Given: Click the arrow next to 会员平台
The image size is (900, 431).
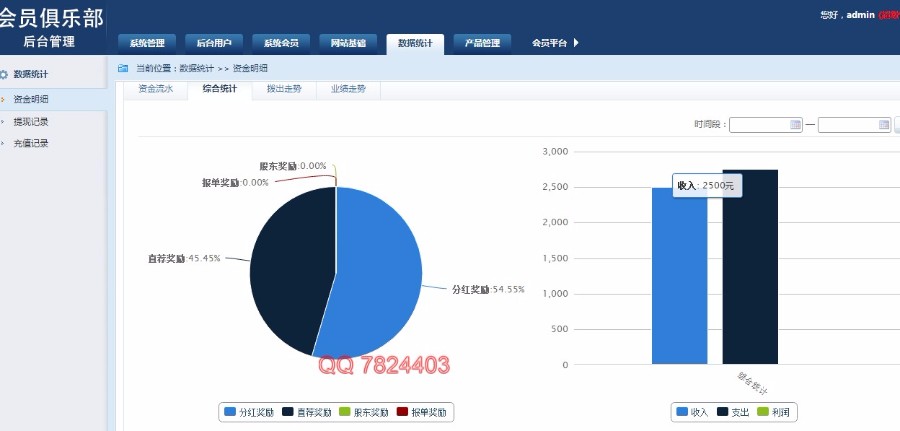Looking at the screenshot, I should (x=576, y=43).
